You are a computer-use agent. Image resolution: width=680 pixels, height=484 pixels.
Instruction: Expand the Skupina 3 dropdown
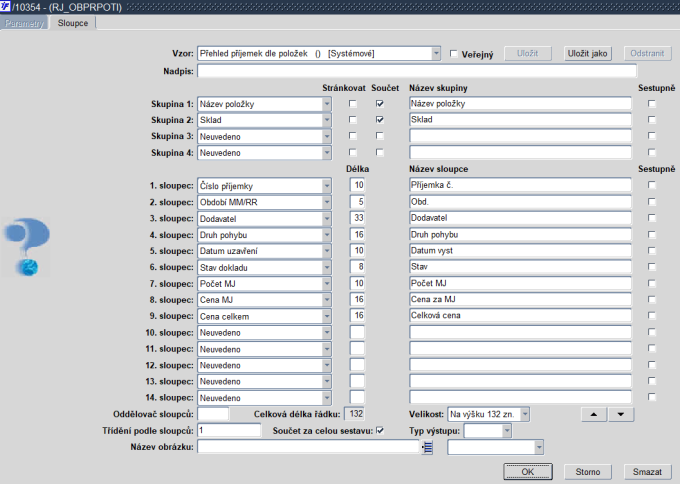(x=327, y=137)
